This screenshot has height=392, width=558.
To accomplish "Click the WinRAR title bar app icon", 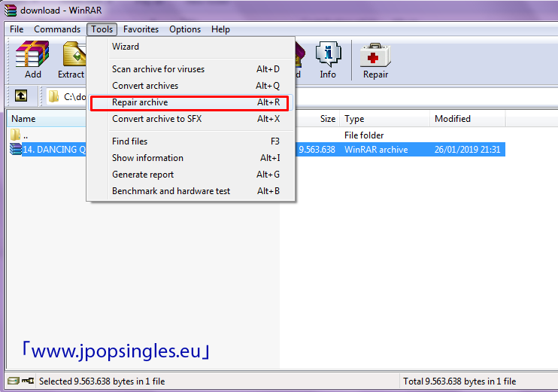I will 10,10.
